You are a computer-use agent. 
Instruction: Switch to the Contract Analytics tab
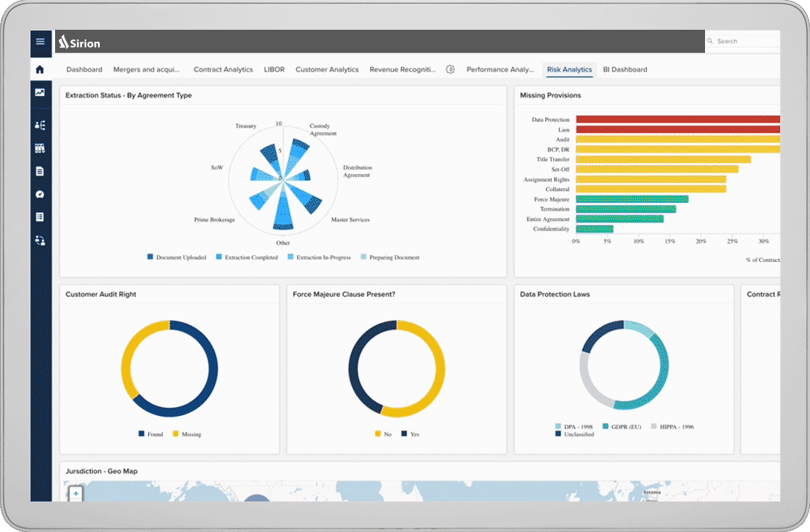(x=223, y=69)
